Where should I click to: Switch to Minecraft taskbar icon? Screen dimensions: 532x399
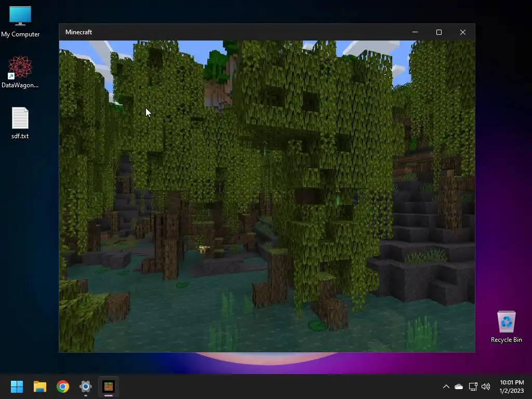[x=109, y=387]
